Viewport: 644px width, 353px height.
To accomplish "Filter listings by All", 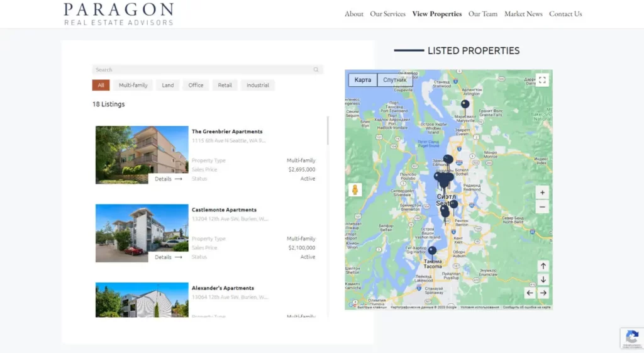I will [101, 85].
